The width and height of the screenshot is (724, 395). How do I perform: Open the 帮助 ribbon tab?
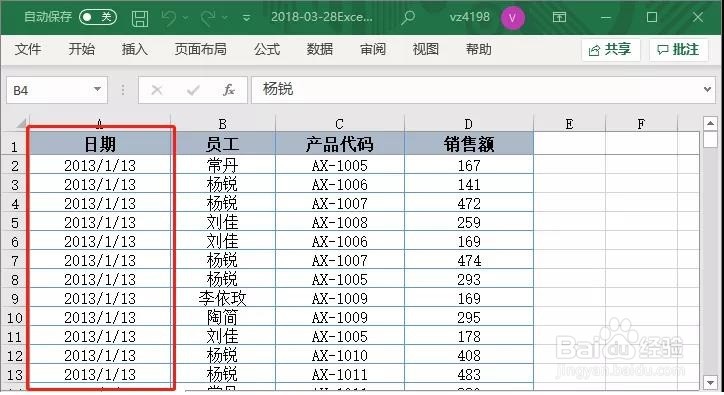[478, 49]
